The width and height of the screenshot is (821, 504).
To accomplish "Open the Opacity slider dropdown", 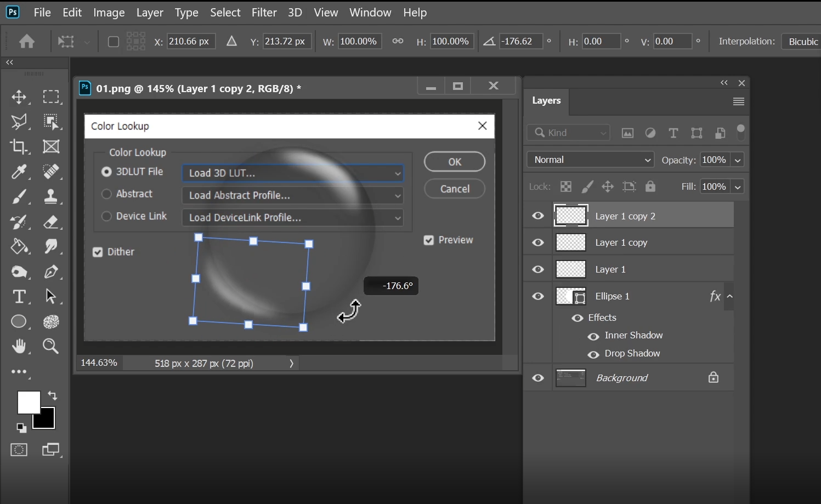I will [x=738, y=160].
